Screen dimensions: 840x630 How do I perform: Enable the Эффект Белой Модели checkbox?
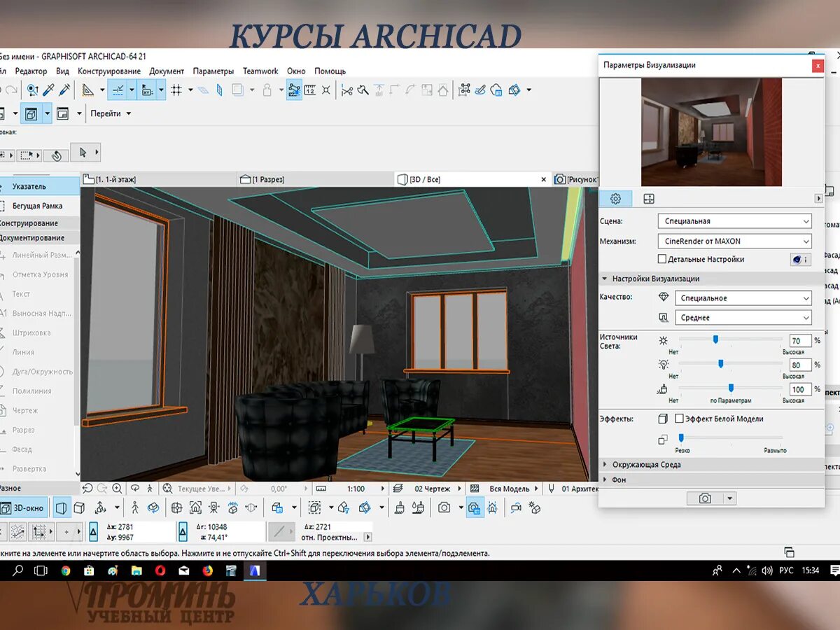(x=679, y=419)
